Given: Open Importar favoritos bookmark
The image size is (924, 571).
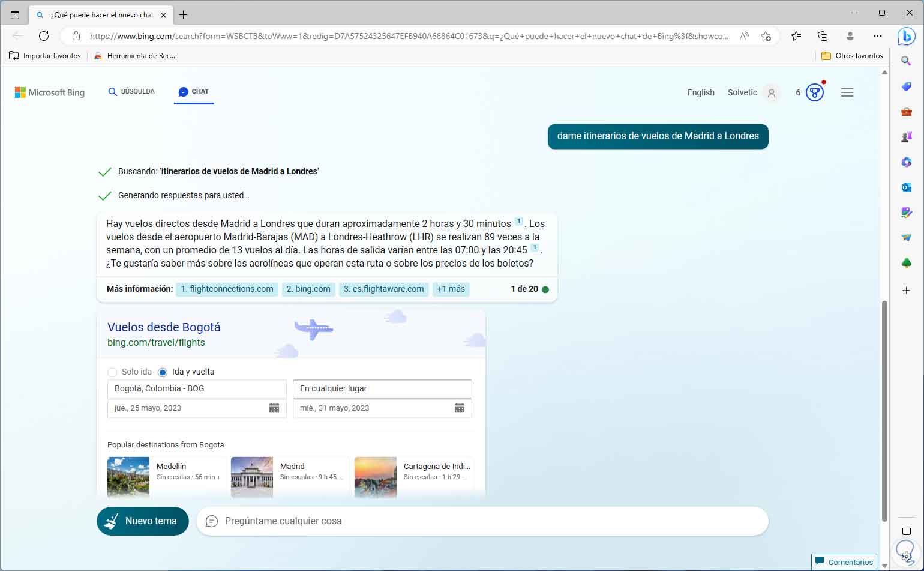Looking at the screenshot, I should pos(46,56).
